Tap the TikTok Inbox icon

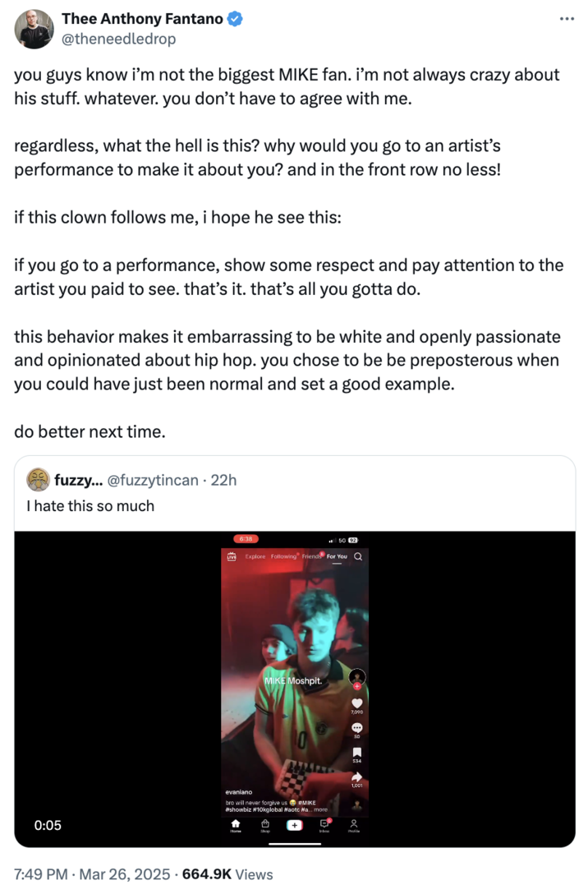324,824
